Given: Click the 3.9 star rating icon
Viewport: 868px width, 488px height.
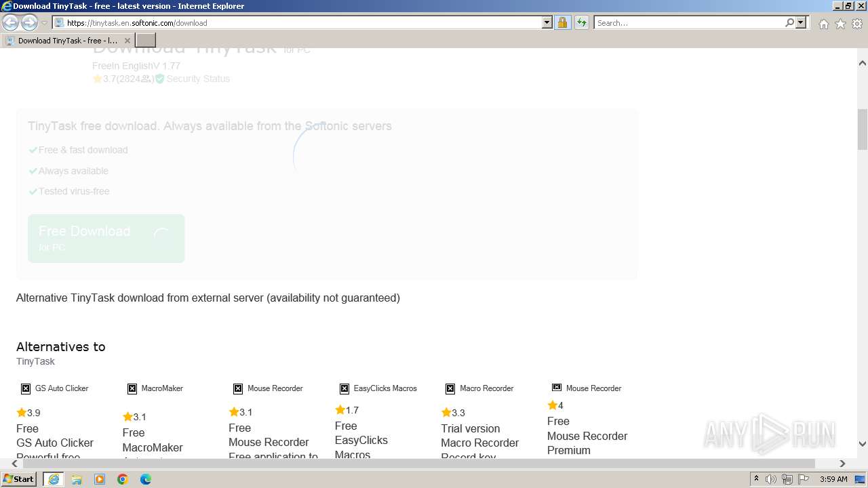Looking at the screenshot, I should point(22,412).
